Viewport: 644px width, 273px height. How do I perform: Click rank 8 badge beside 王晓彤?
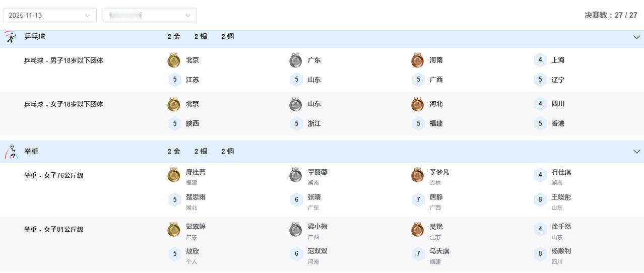540,200
